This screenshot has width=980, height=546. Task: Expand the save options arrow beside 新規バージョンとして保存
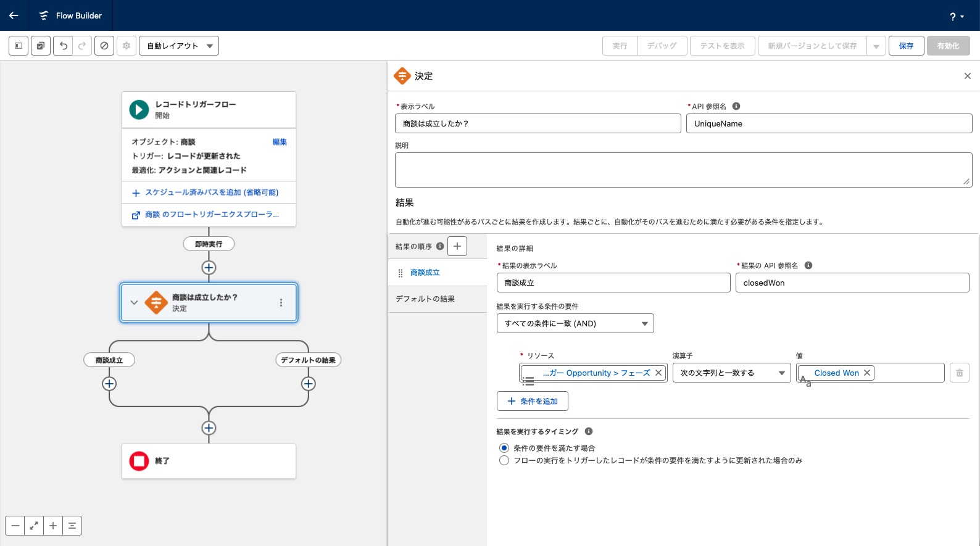click(x=876, y=46)
